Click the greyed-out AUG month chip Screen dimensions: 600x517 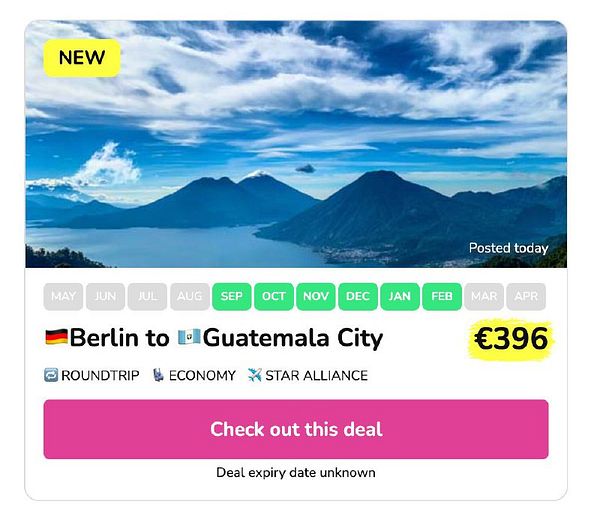pyautogui.click(x=189, y=297)
